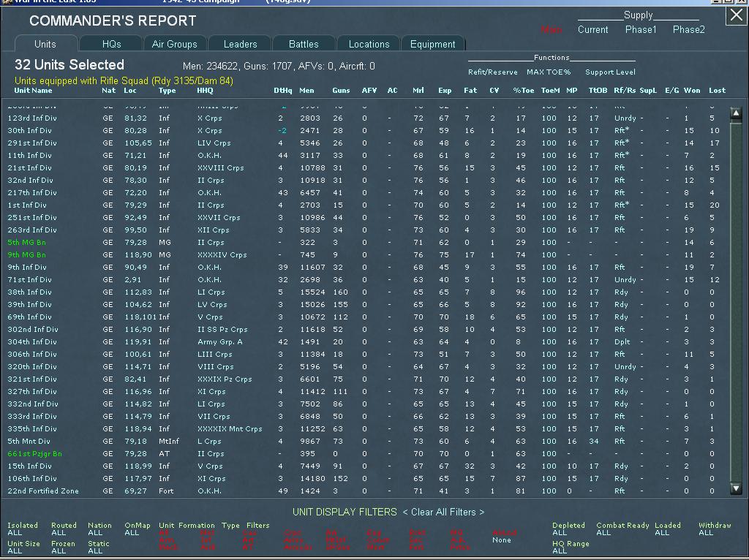749x560 pixels.
Task: Click HHQ XXXXIX Mnt Crps for 335th Inf Div
Action: (230, 428)
